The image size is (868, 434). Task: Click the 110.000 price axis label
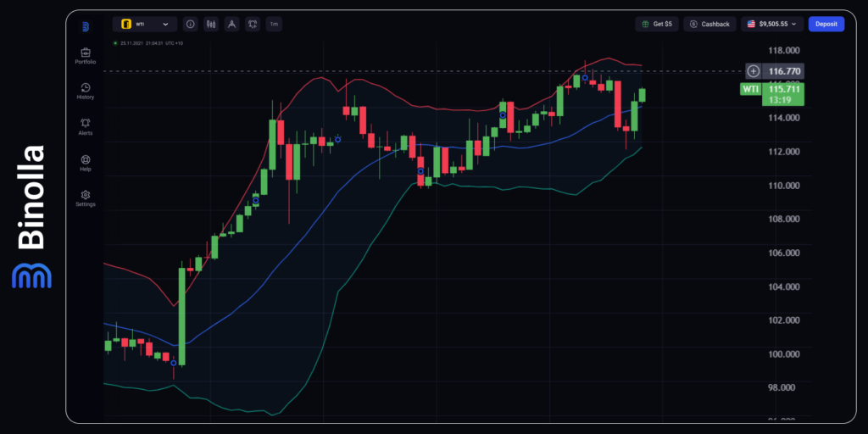[x=784, y=186]
